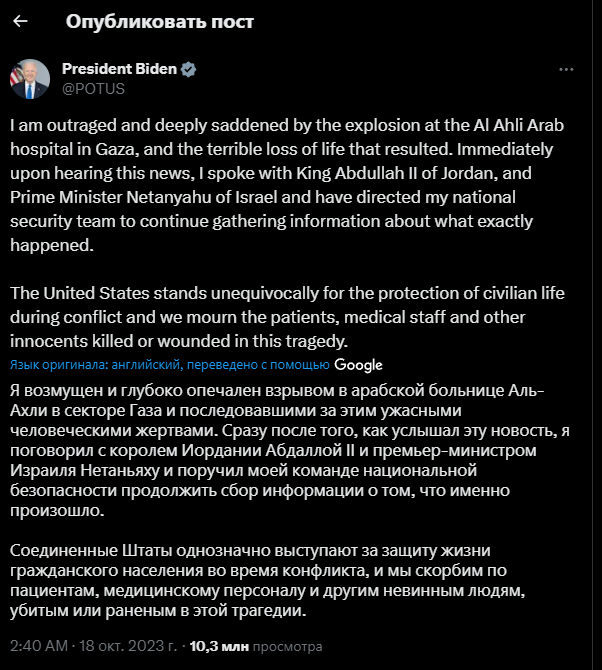Click the blue verified badge

(189, 69)
